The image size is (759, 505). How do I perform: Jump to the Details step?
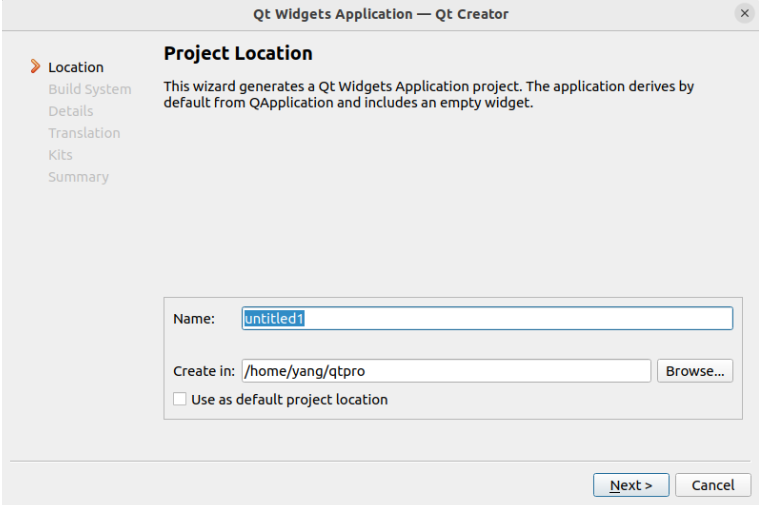(71, 111)
